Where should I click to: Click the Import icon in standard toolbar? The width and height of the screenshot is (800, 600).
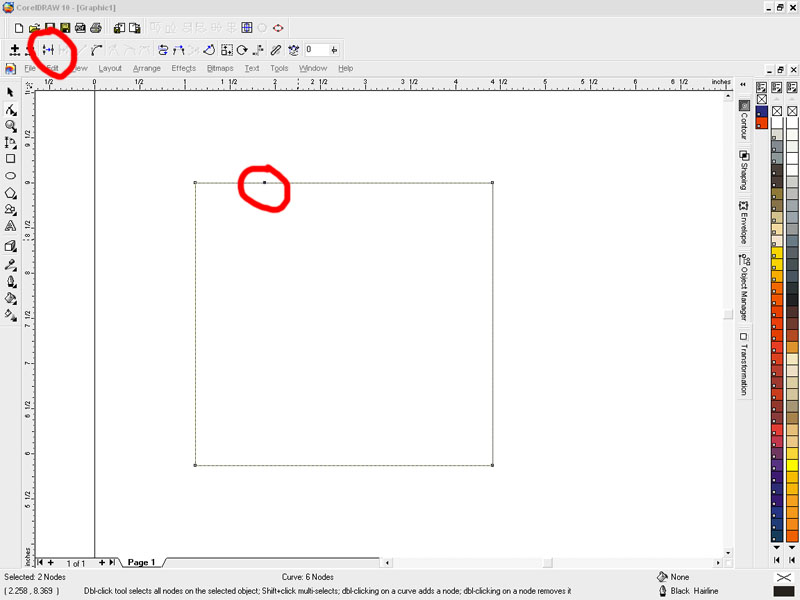(119, 28)
